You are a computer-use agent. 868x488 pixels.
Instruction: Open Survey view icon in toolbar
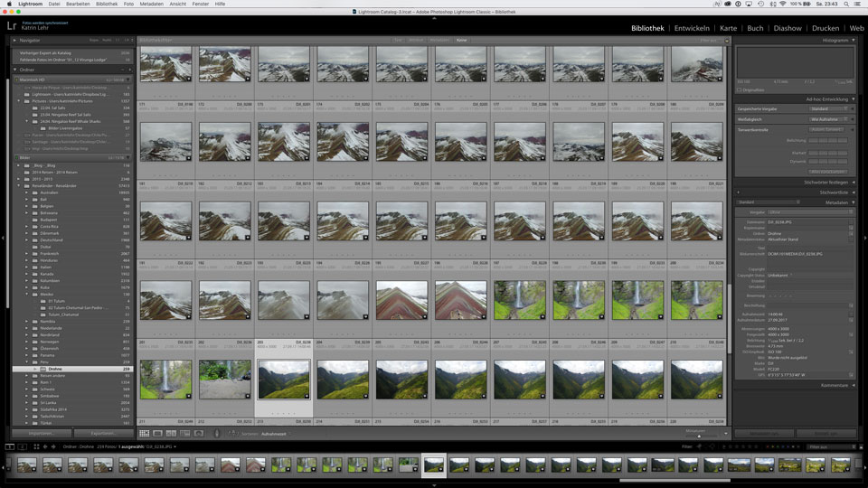tap(184, 434)
